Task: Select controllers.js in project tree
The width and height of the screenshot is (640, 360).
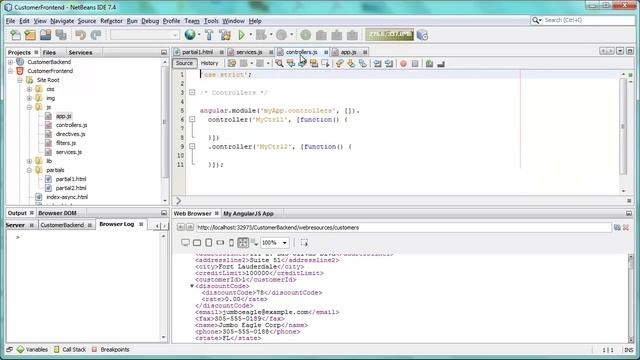Action: [x=71, y=125]
